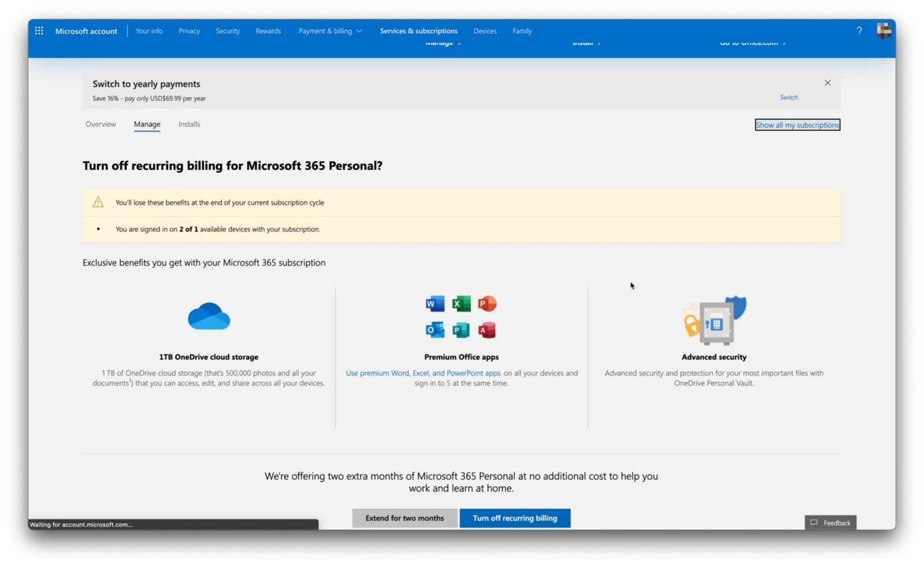Open the Privacy section

(x=189, y=31)
